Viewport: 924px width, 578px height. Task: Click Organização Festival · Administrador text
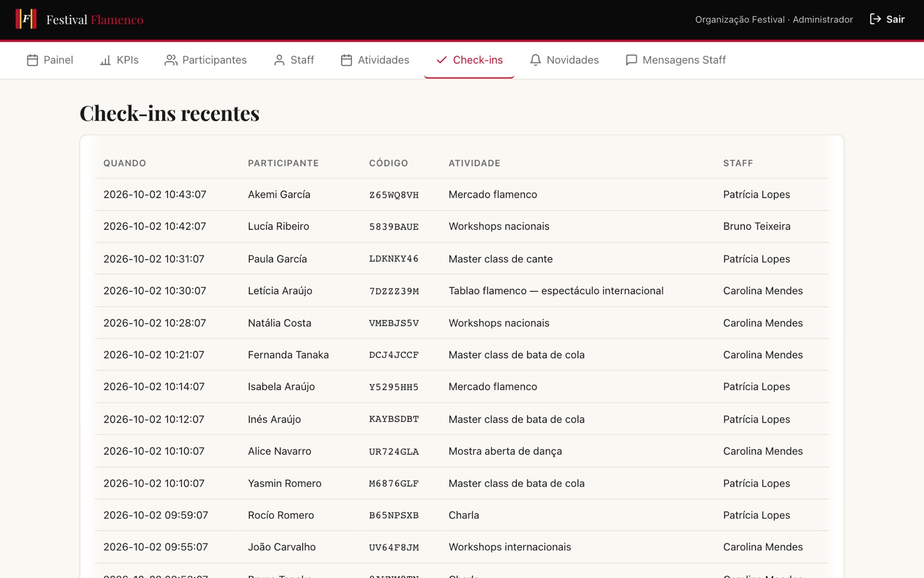774,20
